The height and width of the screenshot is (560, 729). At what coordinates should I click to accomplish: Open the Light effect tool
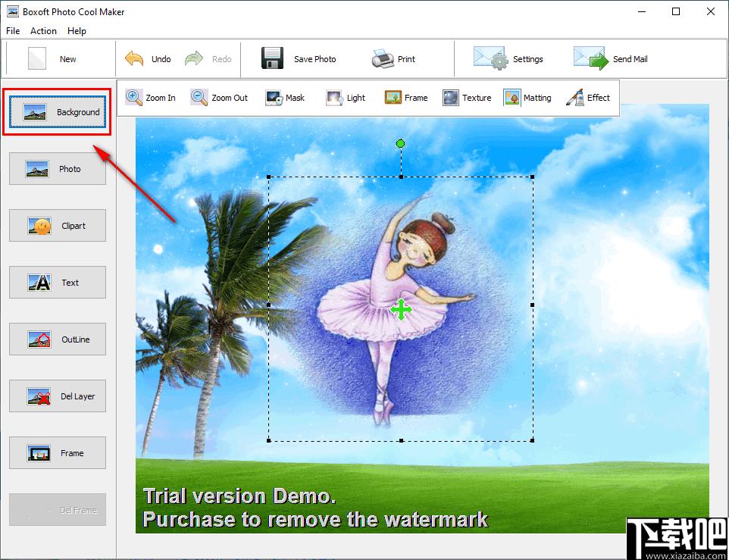point(346,98)
